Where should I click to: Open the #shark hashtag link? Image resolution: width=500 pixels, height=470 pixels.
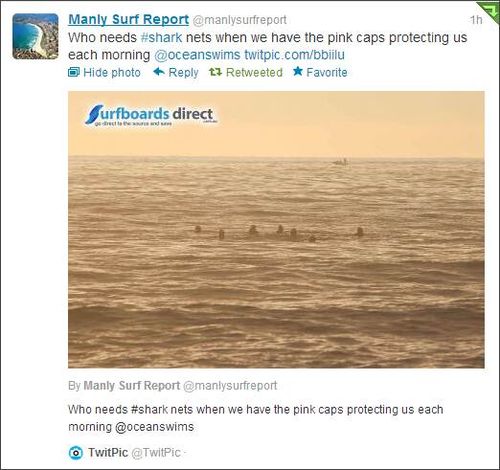tap(161, 37)
